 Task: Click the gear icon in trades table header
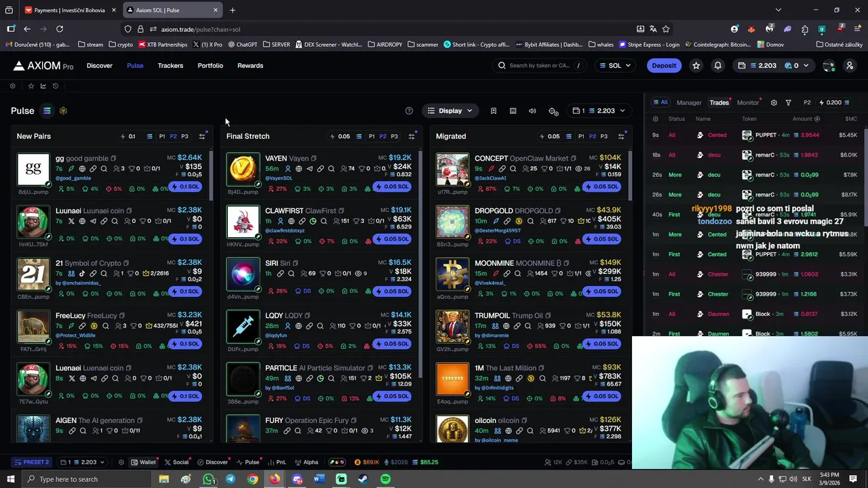655,119
